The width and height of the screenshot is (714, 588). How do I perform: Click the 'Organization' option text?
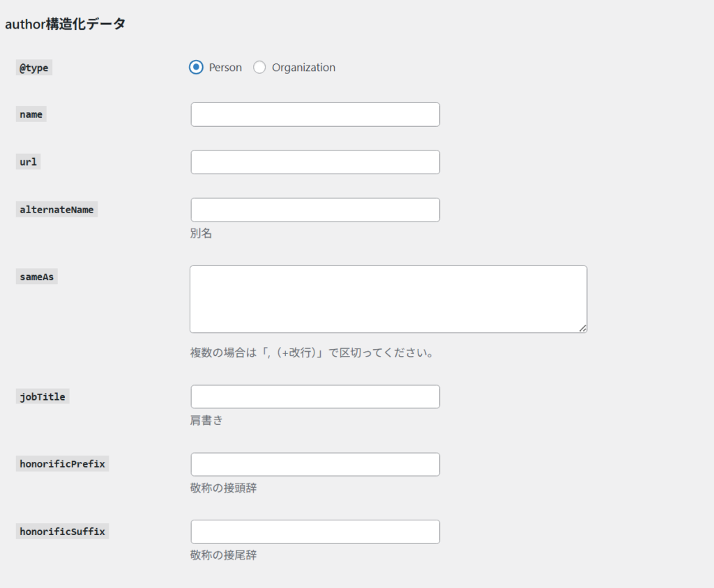(304, 68)
